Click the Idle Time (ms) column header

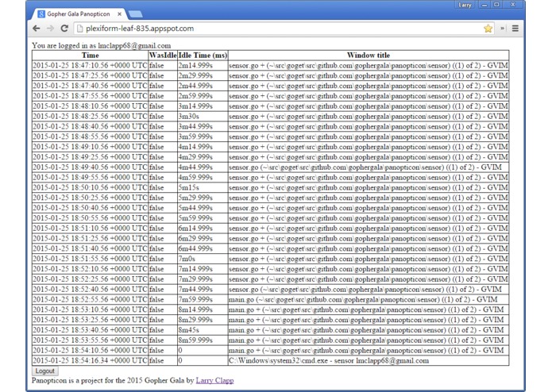(x=203, y=56)
